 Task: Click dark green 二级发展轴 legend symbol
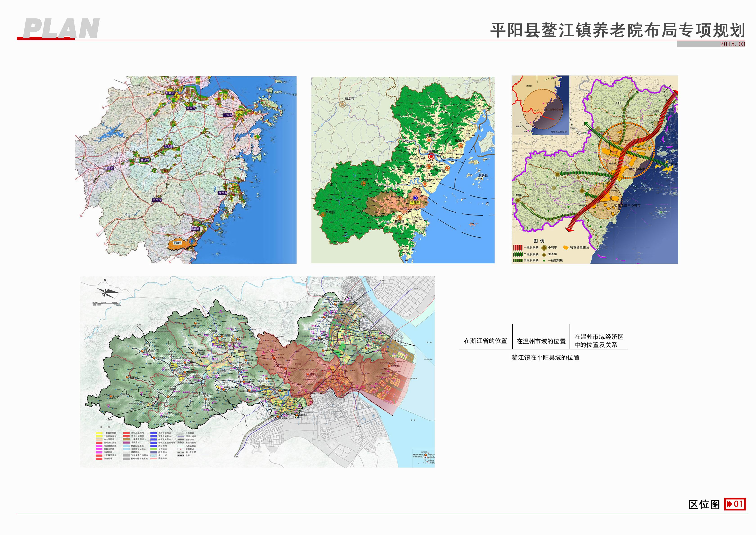517,254
